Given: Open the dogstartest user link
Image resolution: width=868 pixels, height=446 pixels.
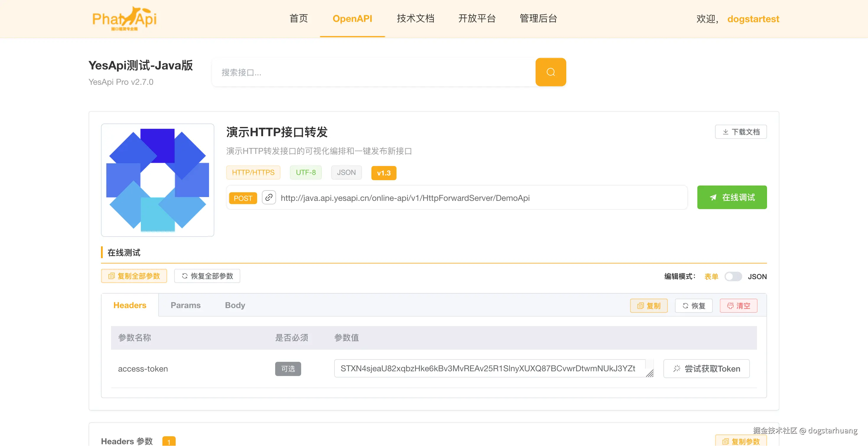Looking at the screenshot, I should (x=753, y=19).
